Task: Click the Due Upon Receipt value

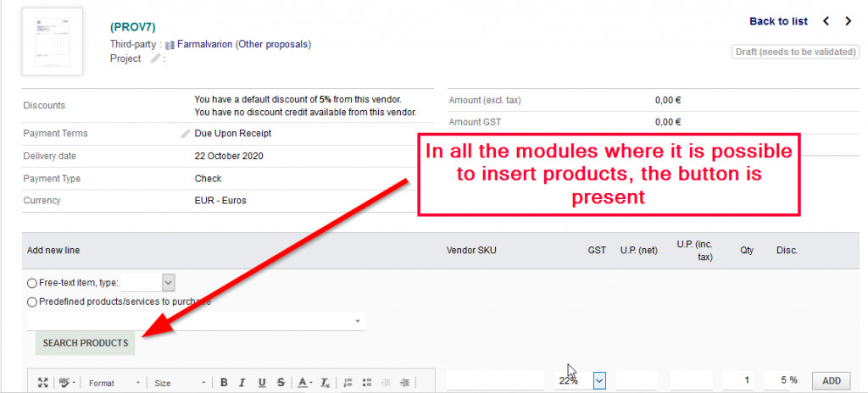Action: 233,133
